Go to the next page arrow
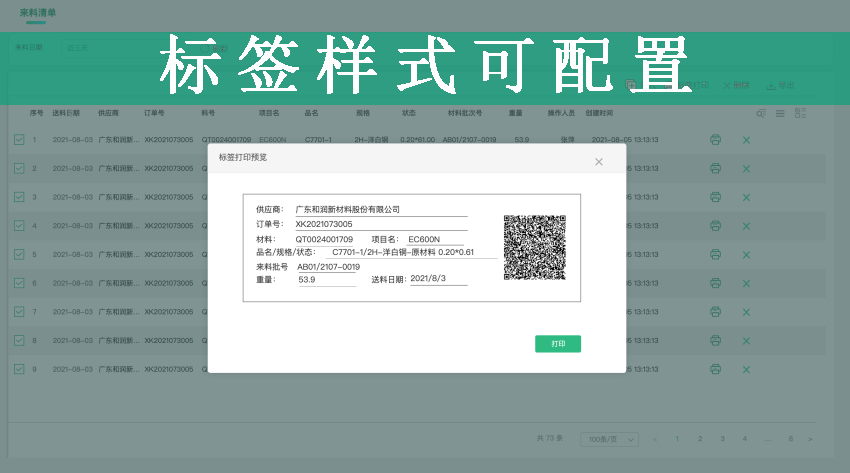 click(810, 439)
